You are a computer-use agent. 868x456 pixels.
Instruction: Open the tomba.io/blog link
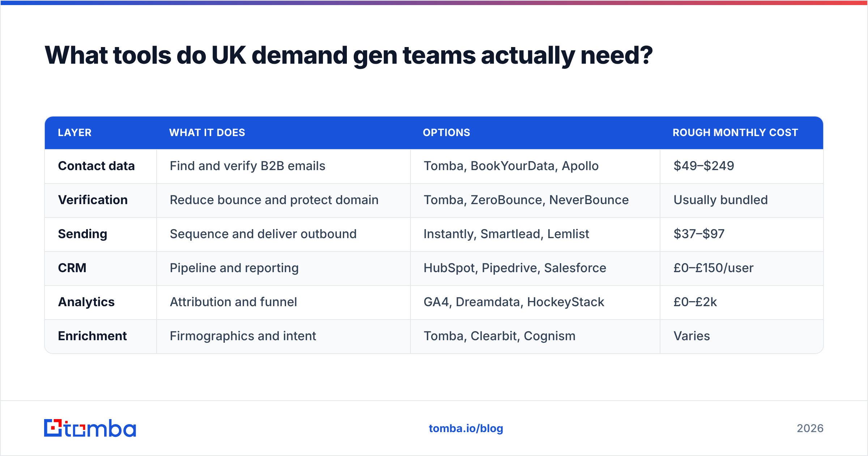pos(466,428)
